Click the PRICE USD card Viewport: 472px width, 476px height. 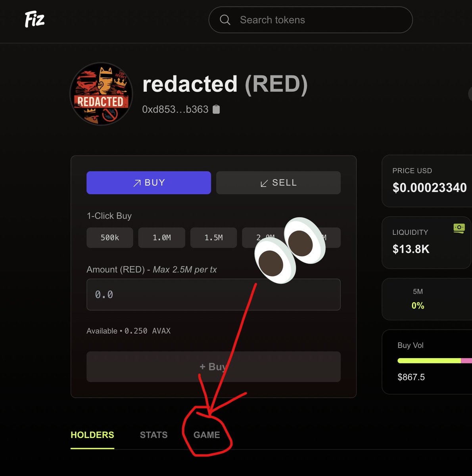click(x=427, y=181)
